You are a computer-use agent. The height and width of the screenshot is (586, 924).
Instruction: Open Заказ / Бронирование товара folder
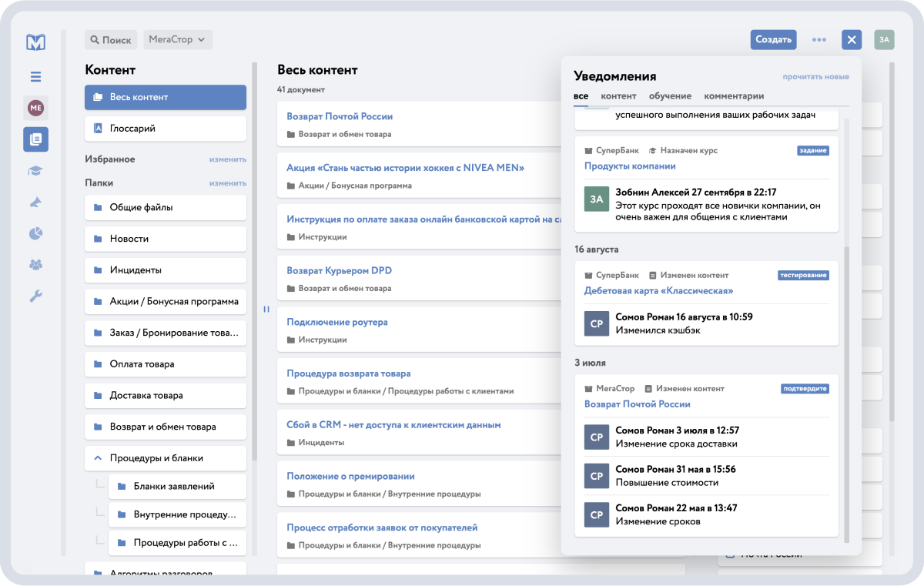[166, 333]
